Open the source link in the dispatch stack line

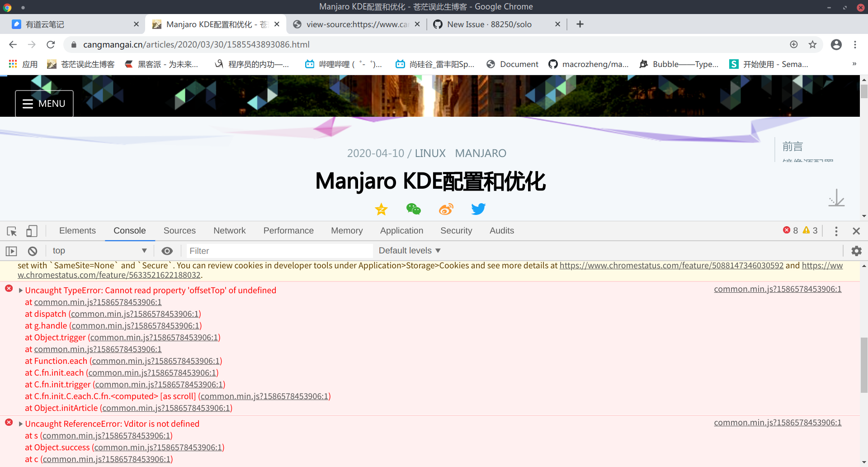(x=135, y=314)
